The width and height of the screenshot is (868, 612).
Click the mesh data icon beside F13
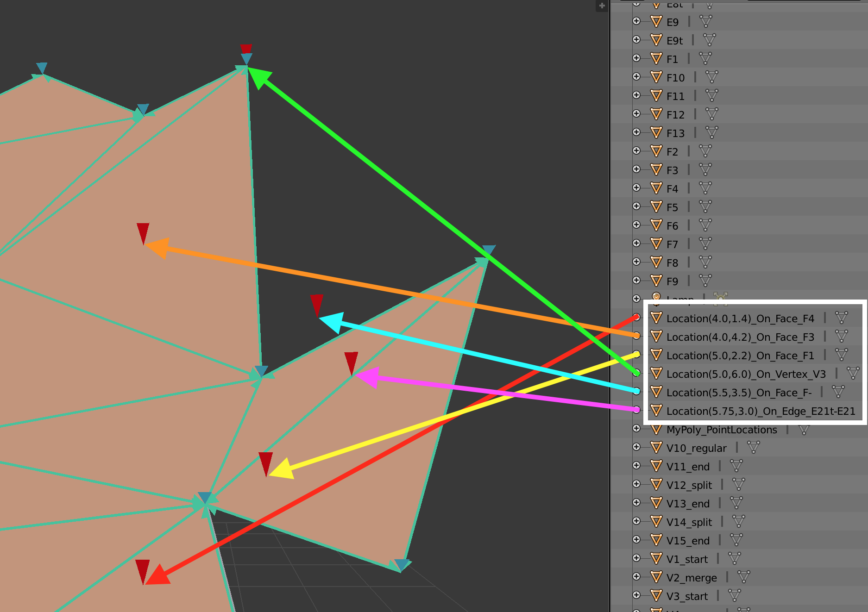pos(711,133)
